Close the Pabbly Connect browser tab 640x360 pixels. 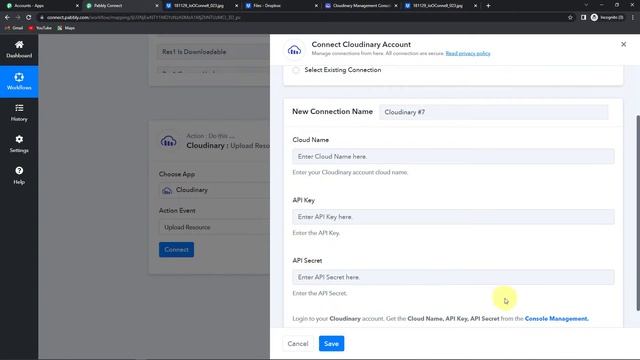point(157,6)
